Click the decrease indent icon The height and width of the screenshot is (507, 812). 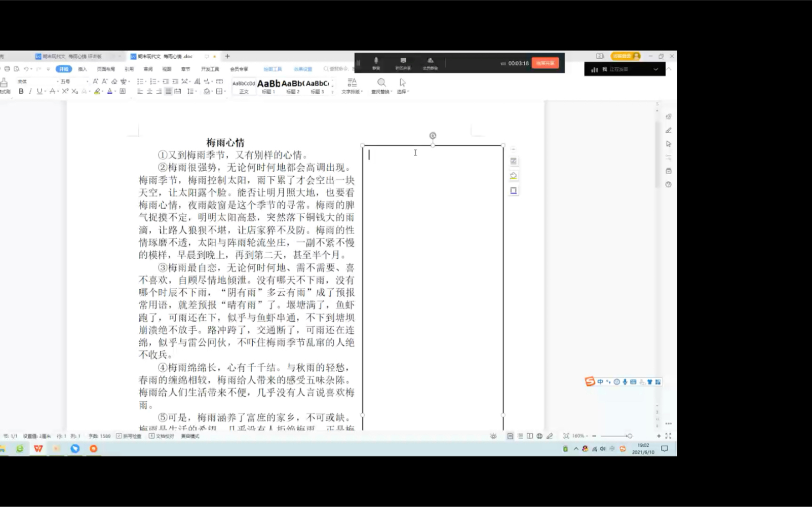[x=166, y=82]
